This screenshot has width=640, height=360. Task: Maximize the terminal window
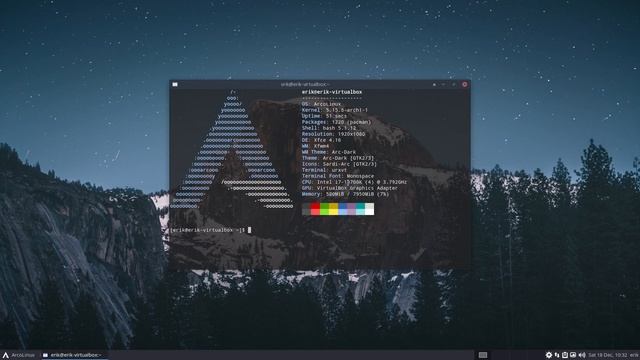click(454, 84)
